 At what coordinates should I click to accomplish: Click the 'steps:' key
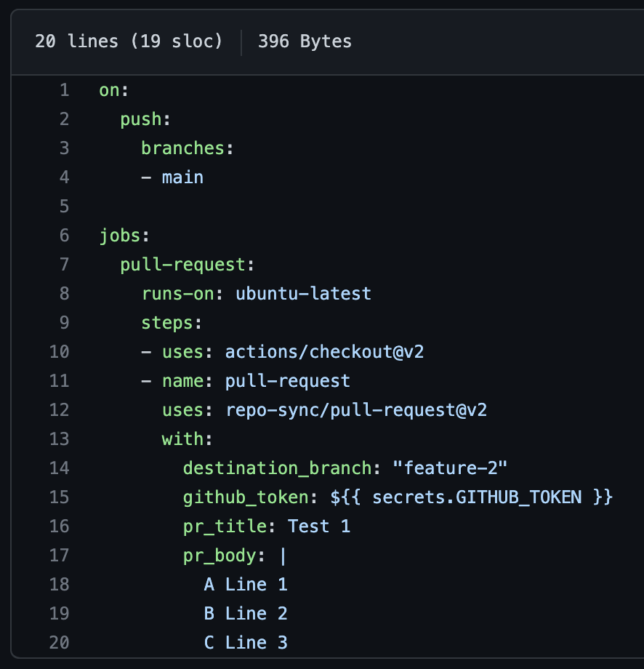click(x=172, y=323)
